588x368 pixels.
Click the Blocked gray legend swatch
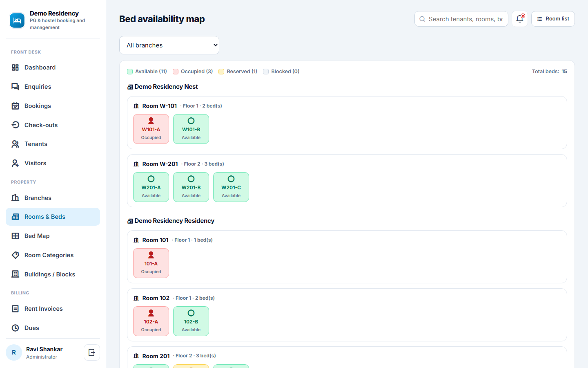[x=266, y=72]
